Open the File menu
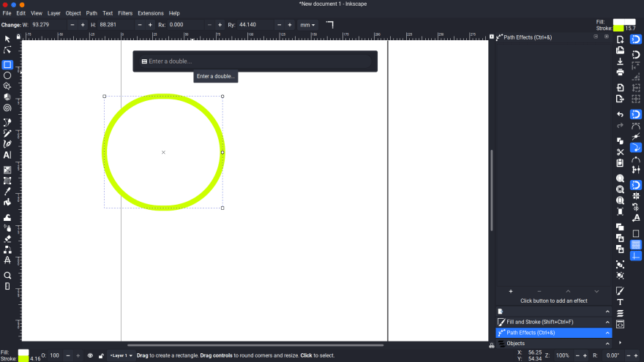644x362 pixels. [x=7, y=13]
